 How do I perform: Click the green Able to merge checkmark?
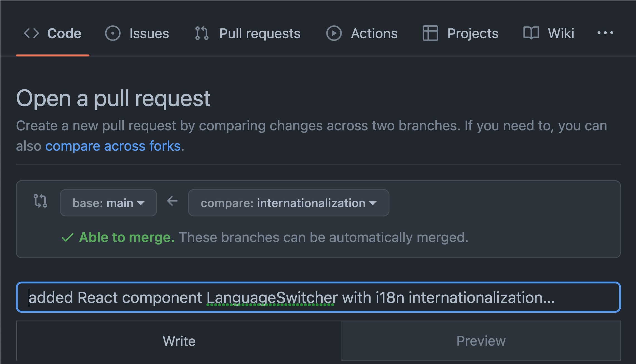[67, 238]
